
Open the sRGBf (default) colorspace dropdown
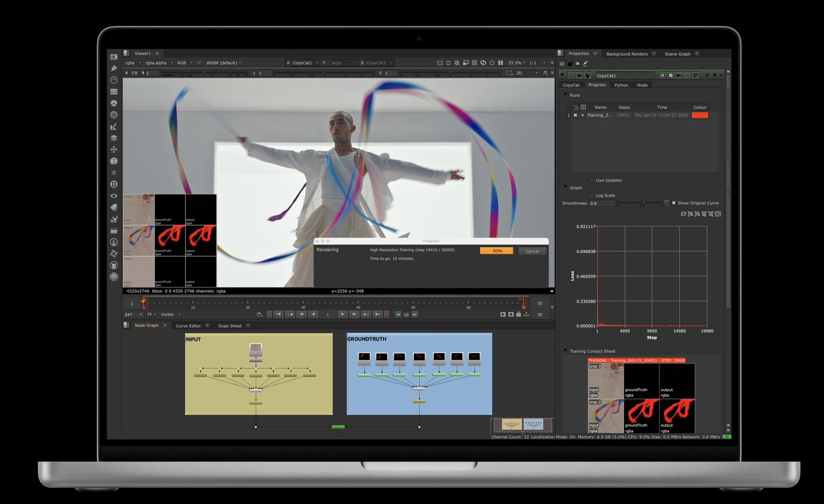coord(224,63)
